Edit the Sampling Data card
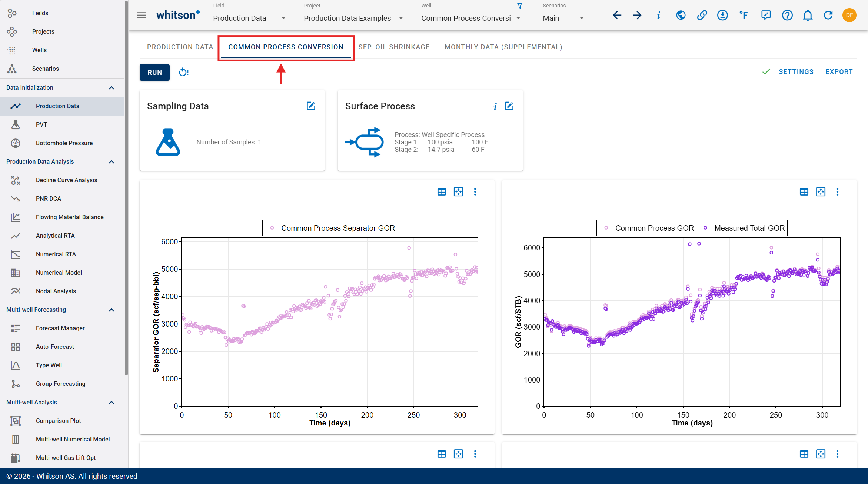This screenshot has height=484, width=868. tap(311, 106)
